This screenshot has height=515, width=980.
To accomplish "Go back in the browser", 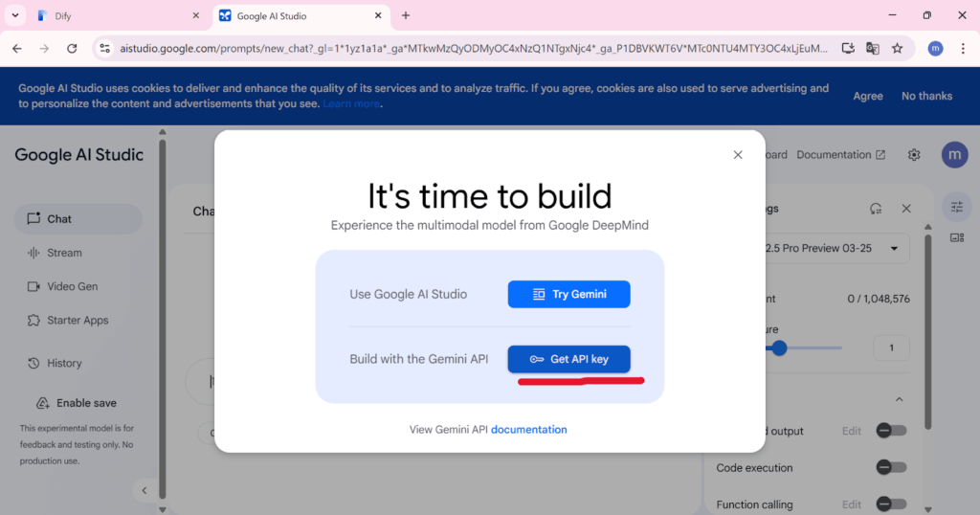I will pyautogui.click(x=17, y=48).
